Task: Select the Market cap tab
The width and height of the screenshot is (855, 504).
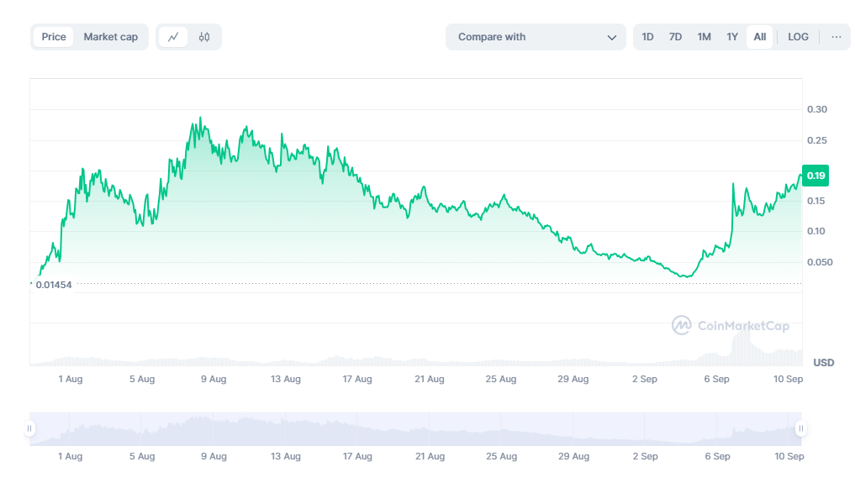Action: [x=110, y=37]
